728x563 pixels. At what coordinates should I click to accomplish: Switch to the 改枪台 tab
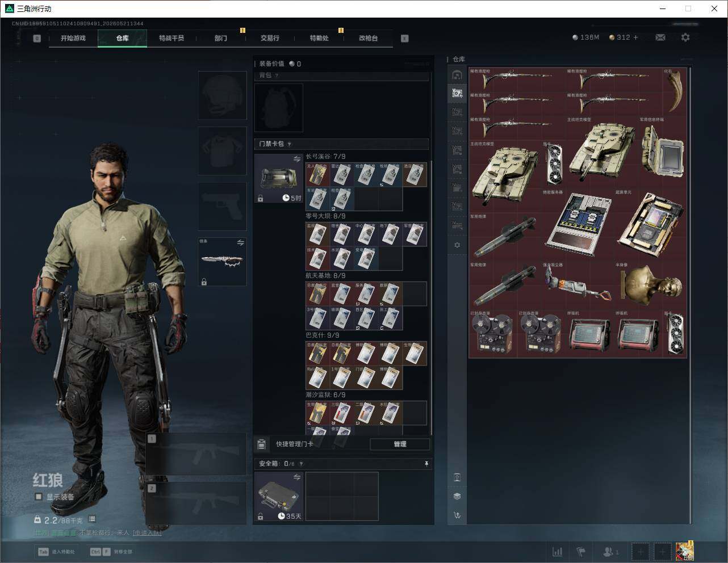[x=368, y=38]
